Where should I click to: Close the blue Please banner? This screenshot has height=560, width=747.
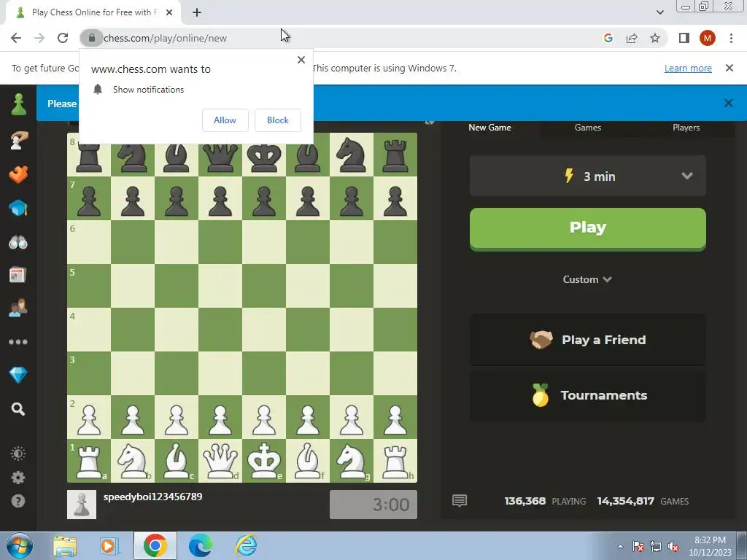pyautogui.click(x=729, y=103)
